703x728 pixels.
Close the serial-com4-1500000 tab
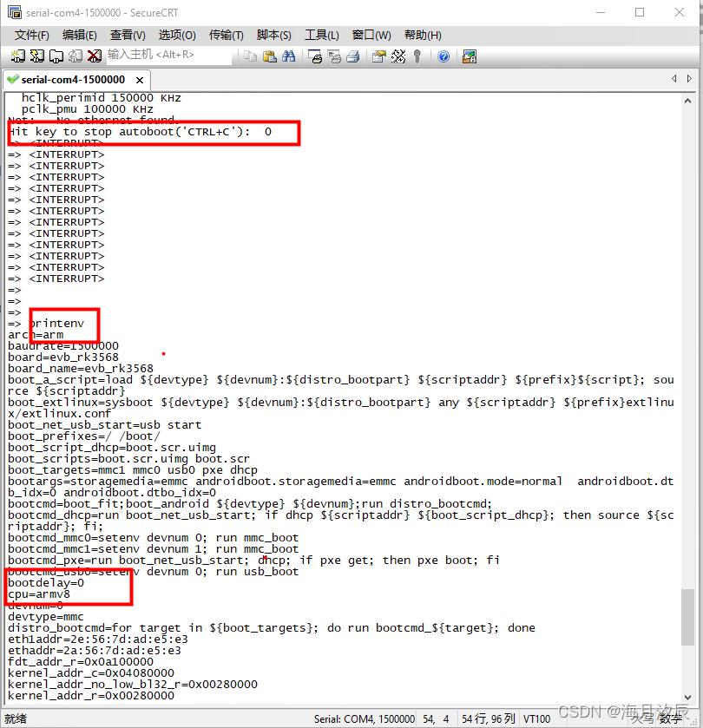pos(139,78)
